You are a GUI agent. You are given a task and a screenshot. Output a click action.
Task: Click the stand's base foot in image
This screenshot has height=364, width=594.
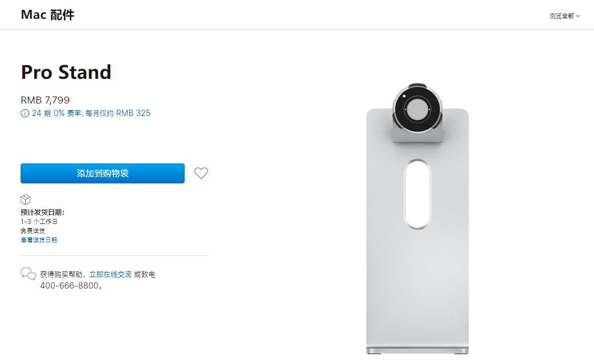(x=417, y=350)
